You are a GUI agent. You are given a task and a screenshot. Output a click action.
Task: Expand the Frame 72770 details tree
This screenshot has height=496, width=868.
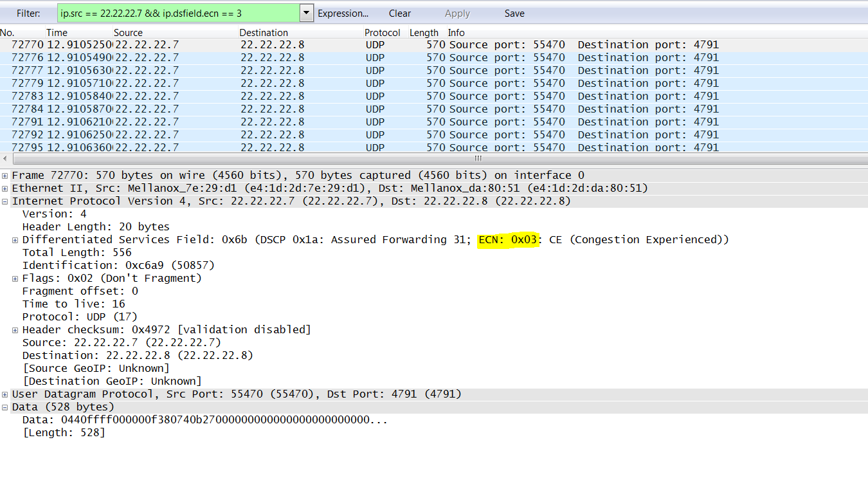(x=5, y=175)
